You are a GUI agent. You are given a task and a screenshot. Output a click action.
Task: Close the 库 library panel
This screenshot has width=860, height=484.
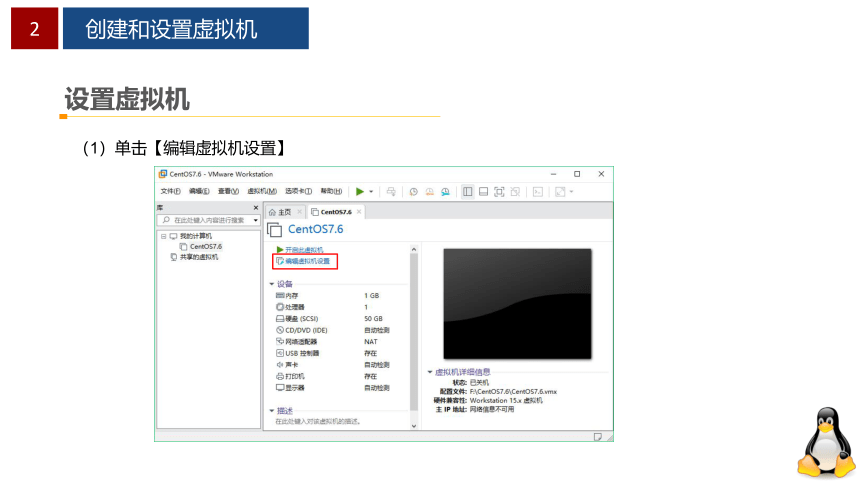pos(256,208)
